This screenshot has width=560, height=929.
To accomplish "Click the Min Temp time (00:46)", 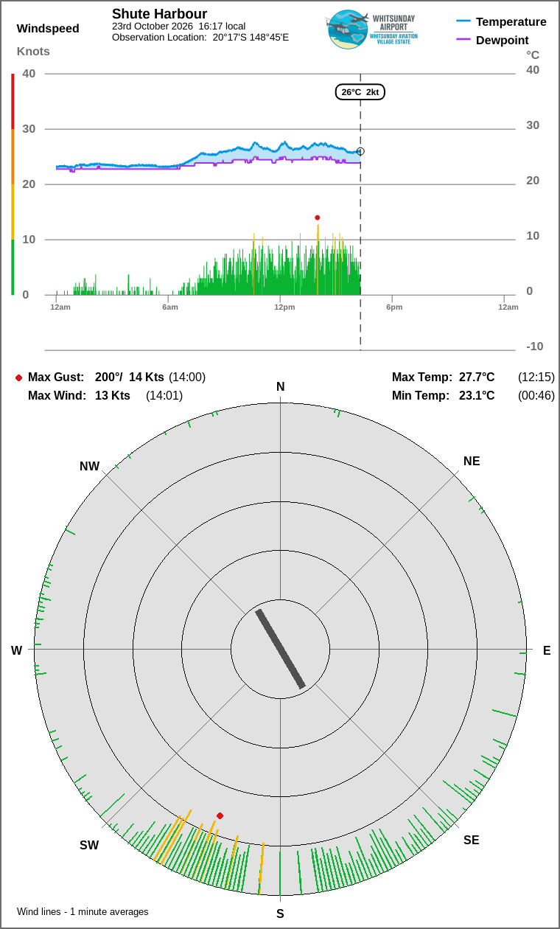I will pyautogui.click(x=536, y=396).
